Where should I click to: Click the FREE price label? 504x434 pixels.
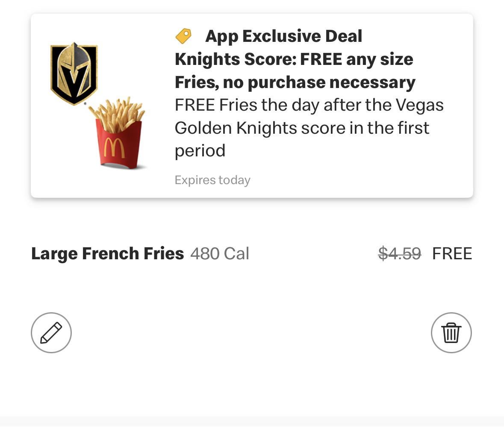(452, 254)
